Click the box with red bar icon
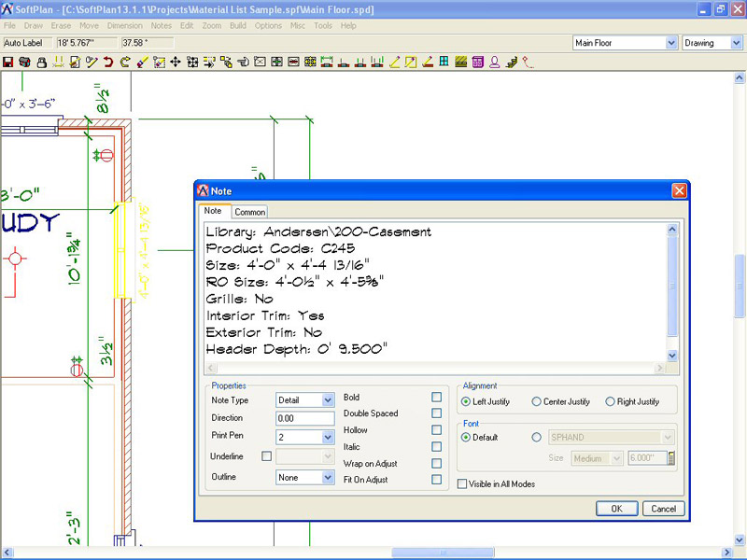Viewport: 747px width, 560px height. (x=293, y=62)
